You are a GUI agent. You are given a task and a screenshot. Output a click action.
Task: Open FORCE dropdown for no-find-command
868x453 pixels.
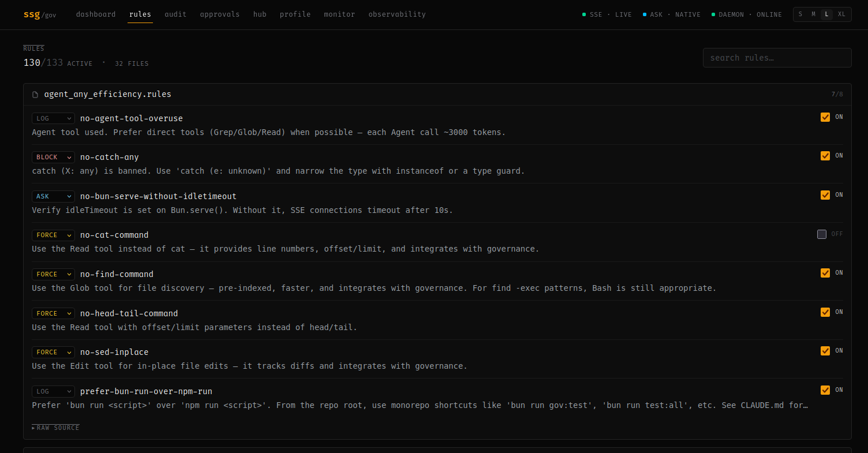click(53, 274)
